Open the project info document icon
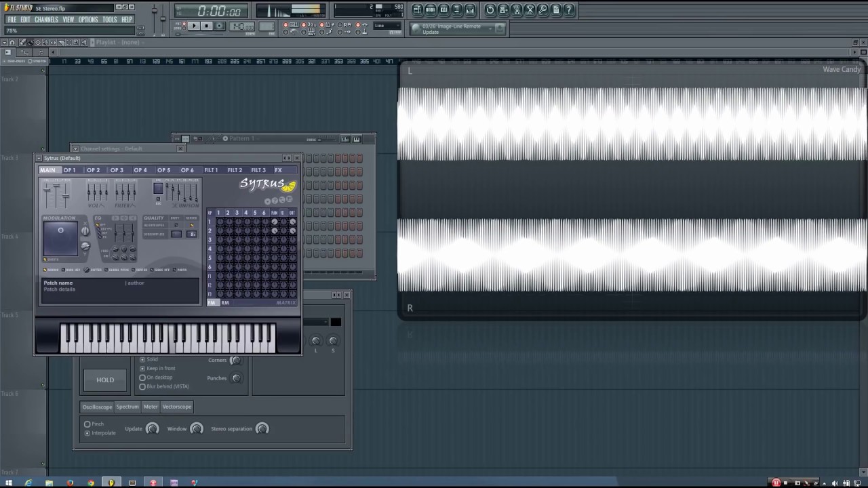 pyautogui.click(x=556, y=9)
